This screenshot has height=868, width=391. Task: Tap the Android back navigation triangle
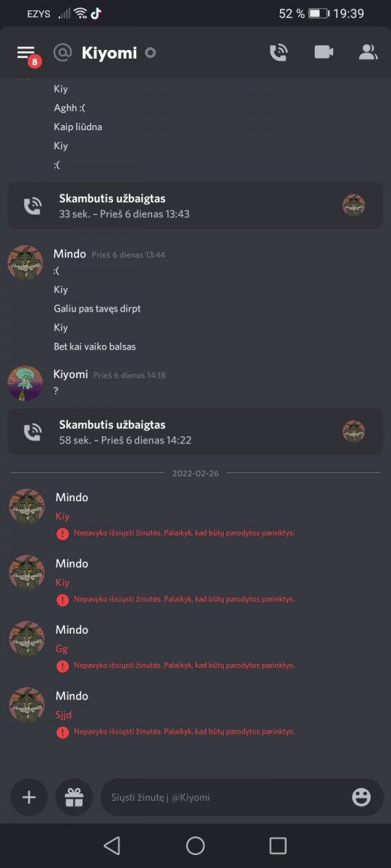pyautogui.click(x=112, y=846)
